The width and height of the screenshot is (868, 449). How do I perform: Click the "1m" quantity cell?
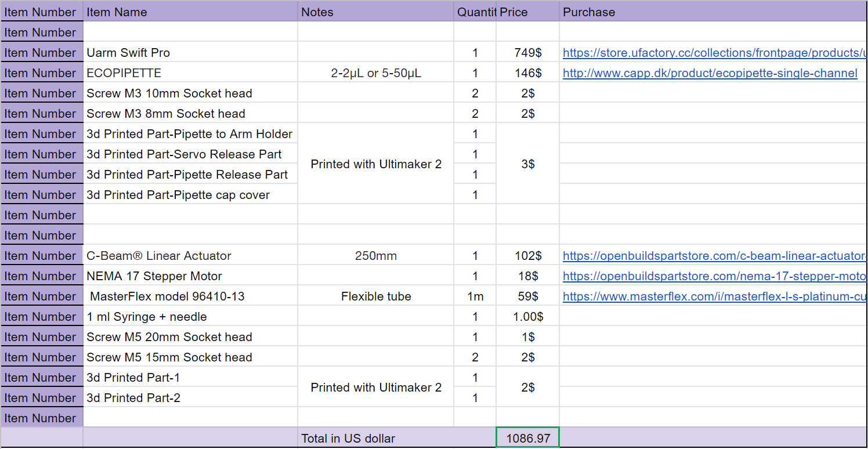tap(475, 296)
